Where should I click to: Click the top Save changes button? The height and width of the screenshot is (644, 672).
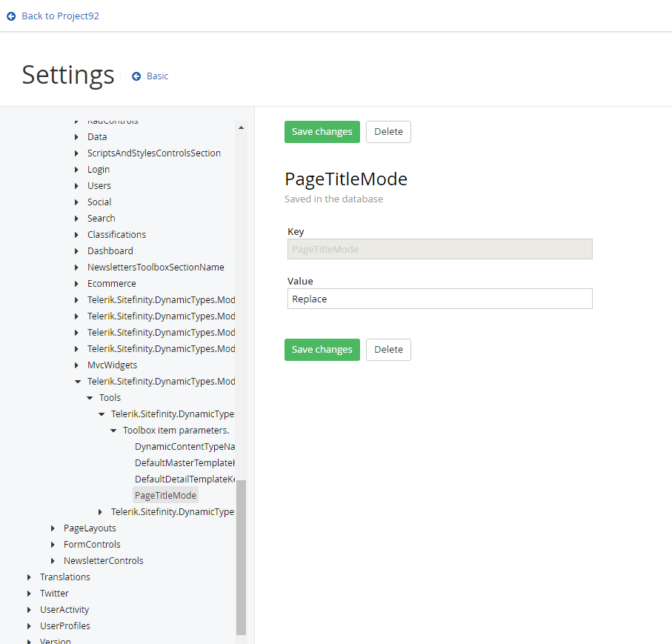[x=322, y=132]
